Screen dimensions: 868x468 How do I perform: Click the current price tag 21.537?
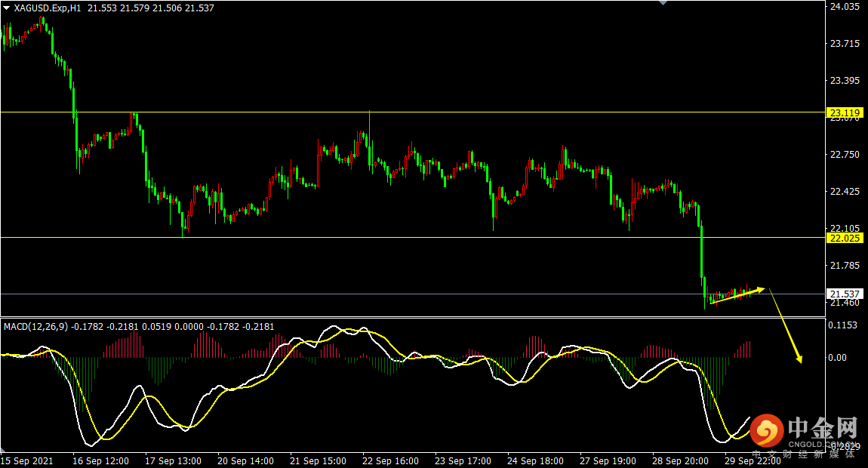click(844, 294)
